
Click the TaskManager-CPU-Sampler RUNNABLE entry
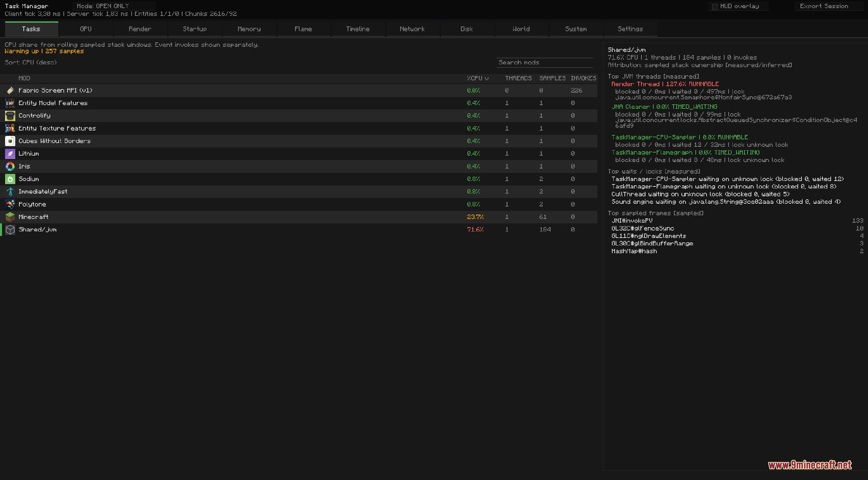pos(679,137)
